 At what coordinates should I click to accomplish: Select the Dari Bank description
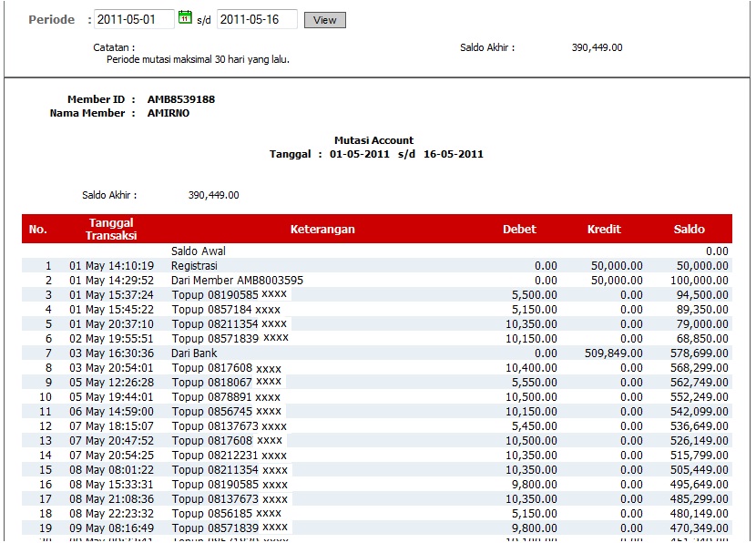194,353
